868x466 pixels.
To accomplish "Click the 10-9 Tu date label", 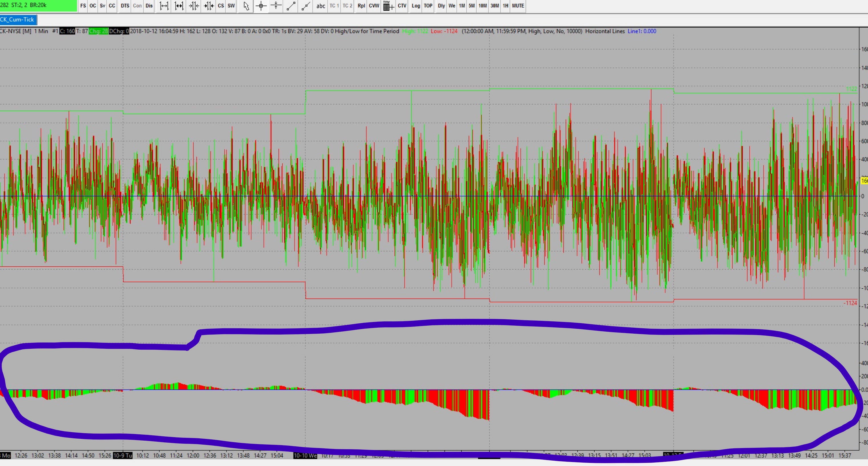I will click(x=123, y=455).
